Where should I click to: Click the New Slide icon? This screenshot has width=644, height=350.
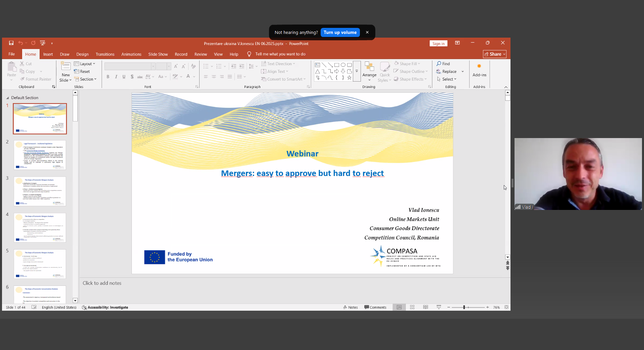tap(66, 66)
